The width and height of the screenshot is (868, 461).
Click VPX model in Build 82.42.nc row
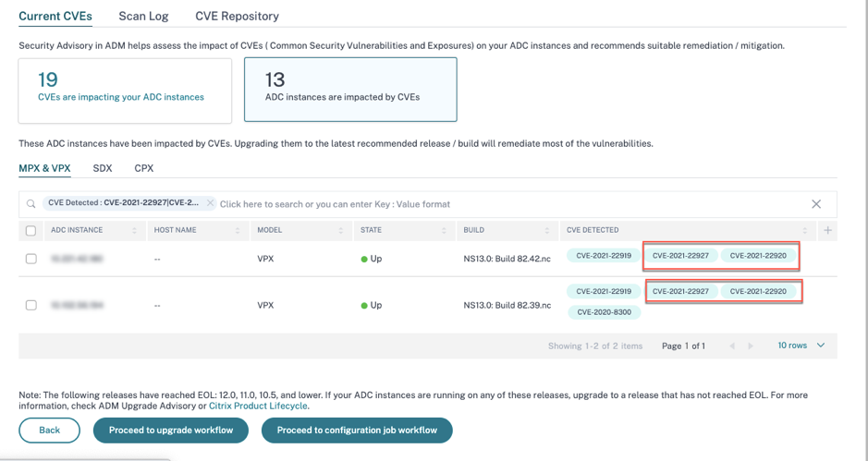265,259
